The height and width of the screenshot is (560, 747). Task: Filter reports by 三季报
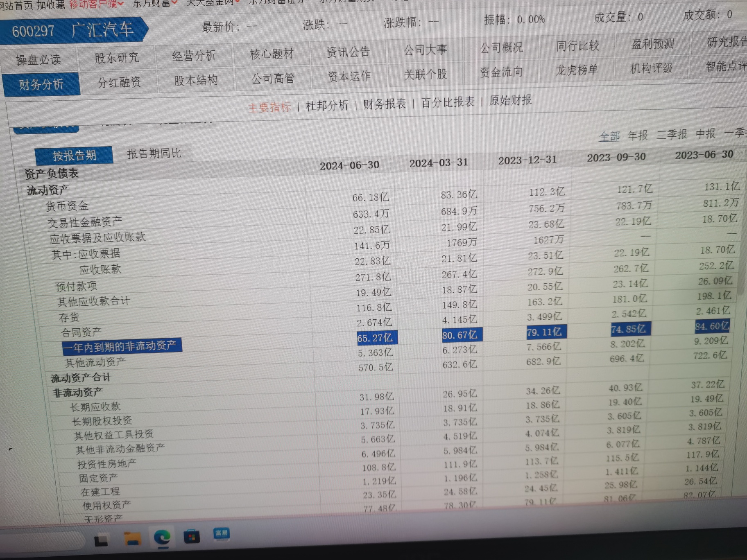[672, 134]
